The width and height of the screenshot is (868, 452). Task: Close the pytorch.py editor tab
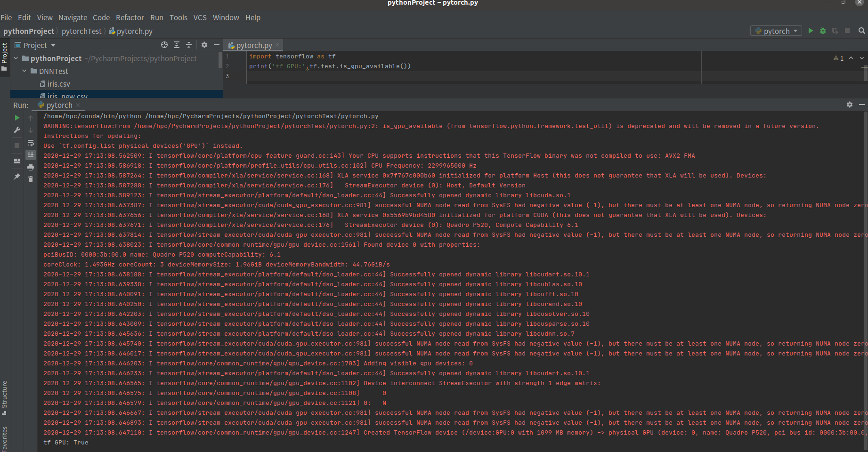[277, 45]
